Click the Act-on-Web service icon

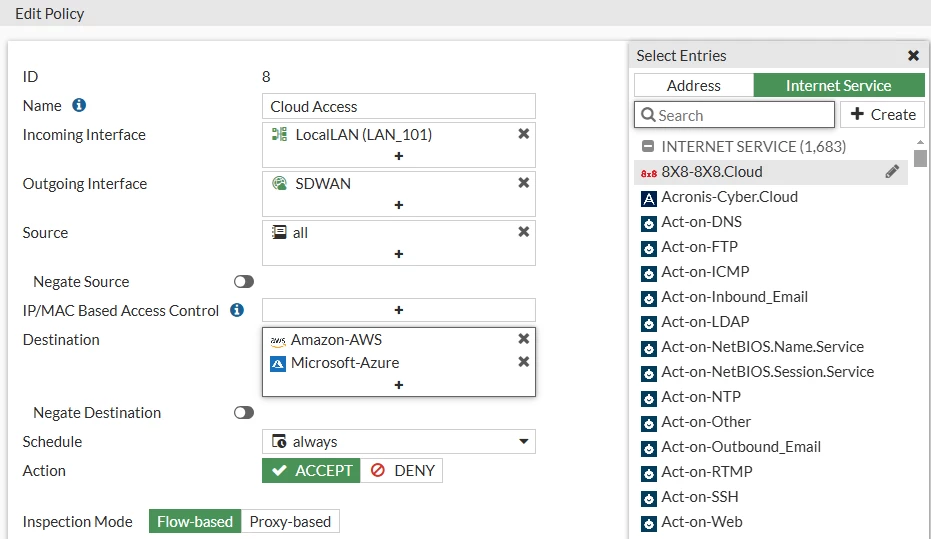click(x=649, y=523)
